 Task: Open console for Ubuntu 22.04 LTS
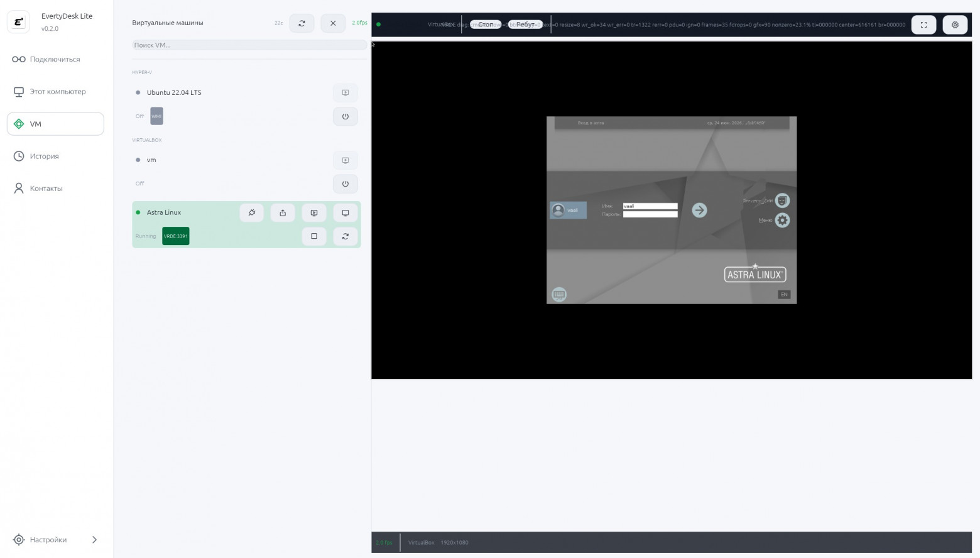(x=346, y=92)
